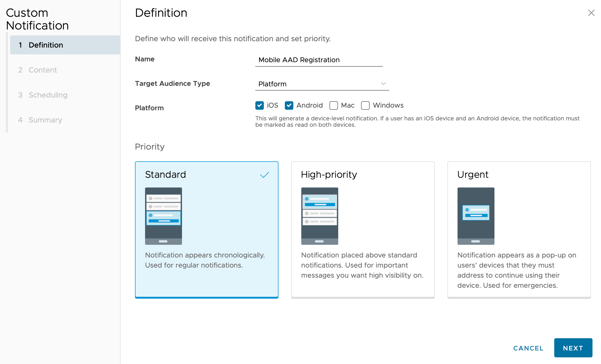Image resolution: width=601 pixels, height=364 pixels.
Task: Go to the Summary step
Action: point(45,120)
